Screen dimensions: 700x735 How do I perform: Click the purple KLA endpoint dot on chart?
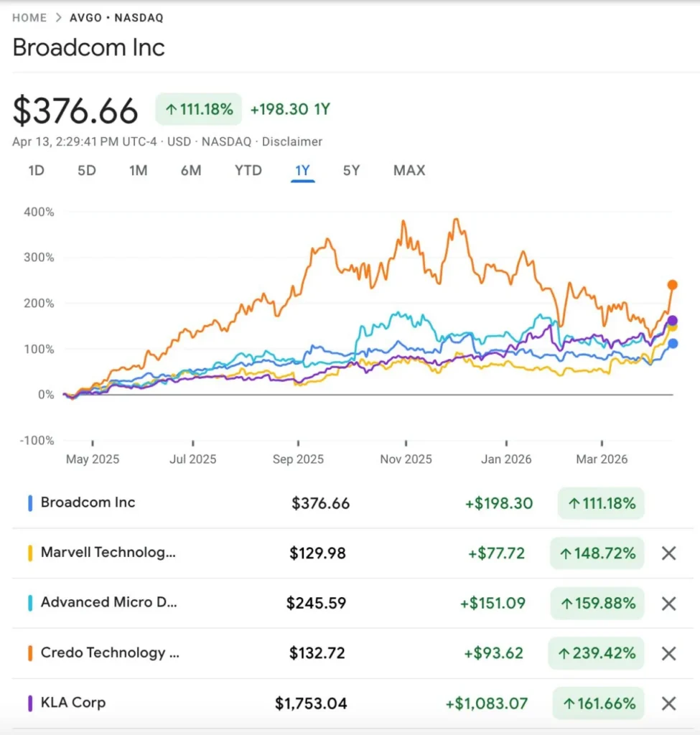click(673, 321)
